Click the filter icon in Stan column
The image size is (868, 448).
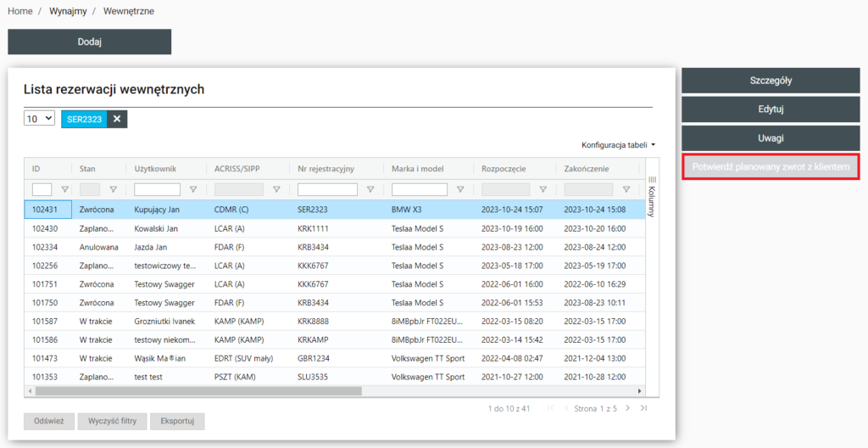pyautogui.click(x=113, y=190)
